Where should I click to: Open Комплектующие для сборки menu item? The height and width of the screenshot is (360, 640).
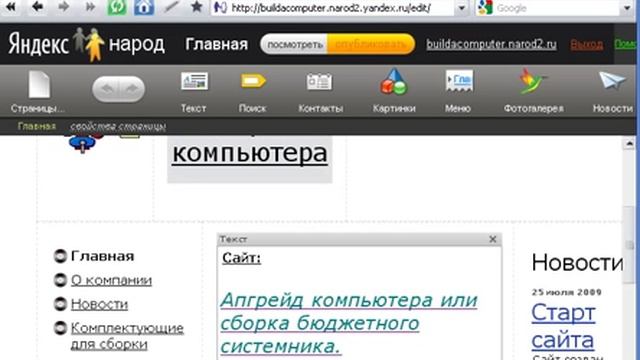point(127,336)
